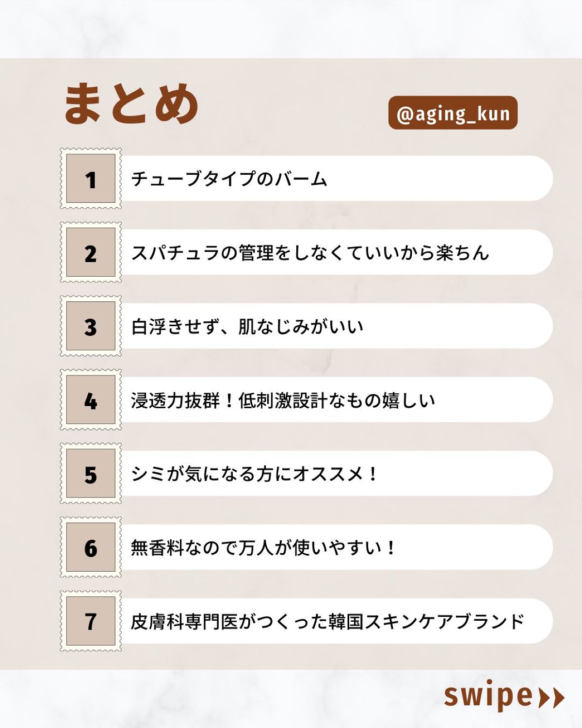Click empty marble footer left of swipe
The height and width of the screenshot is (728, 582).
194,699
